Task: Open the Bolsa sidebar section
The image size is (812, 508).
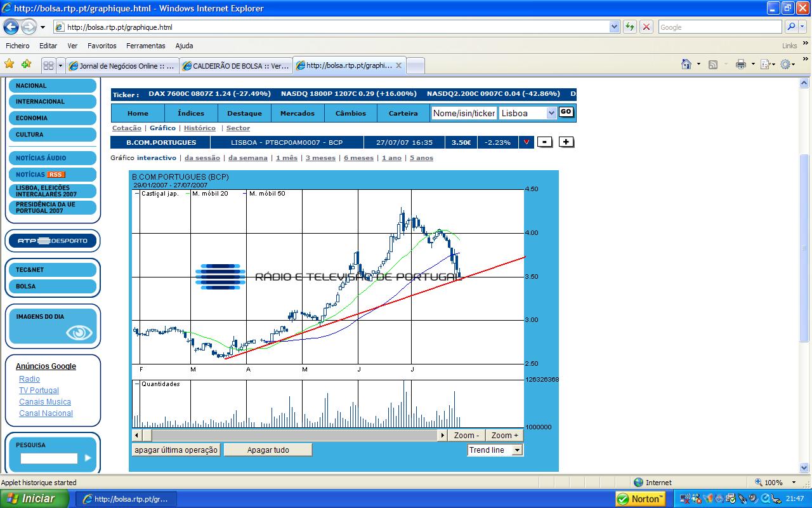Action: (x=53, y=286)
